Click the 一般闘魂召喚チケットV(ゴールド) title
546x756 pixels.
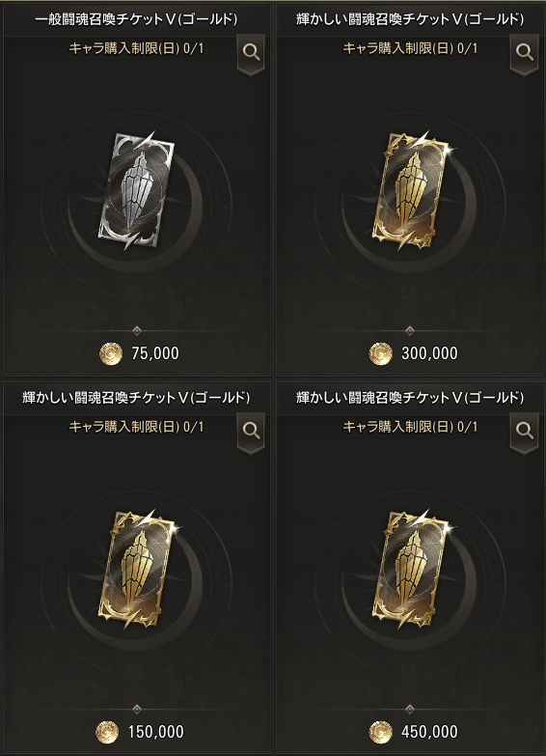[136, 19]
